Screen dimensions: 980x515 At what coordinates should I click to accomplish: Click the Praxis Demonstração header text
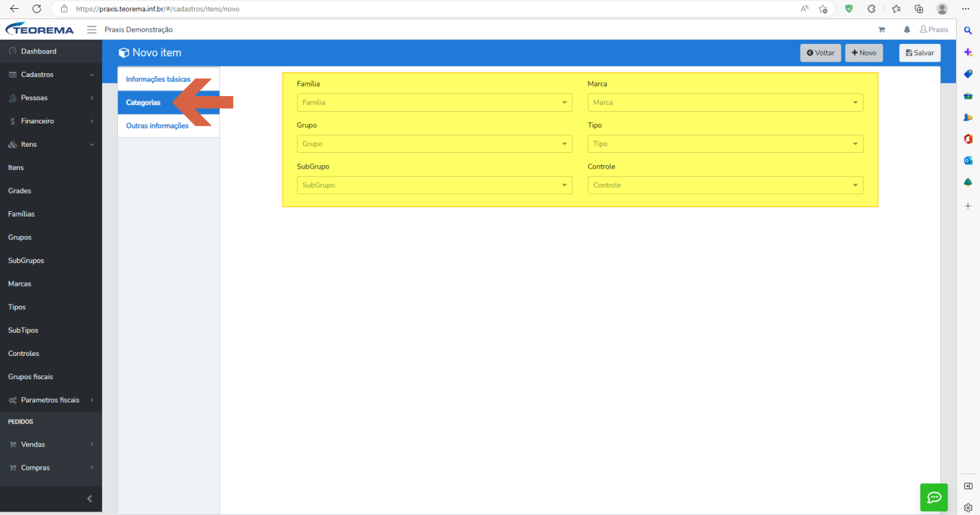tap(139, 29)
